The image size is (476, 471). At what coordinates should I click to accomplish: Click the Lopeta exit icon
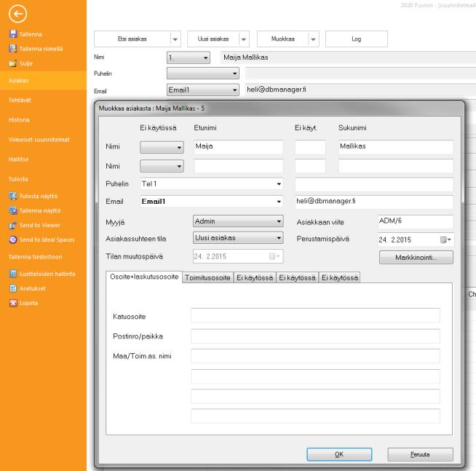pos(13,303)
